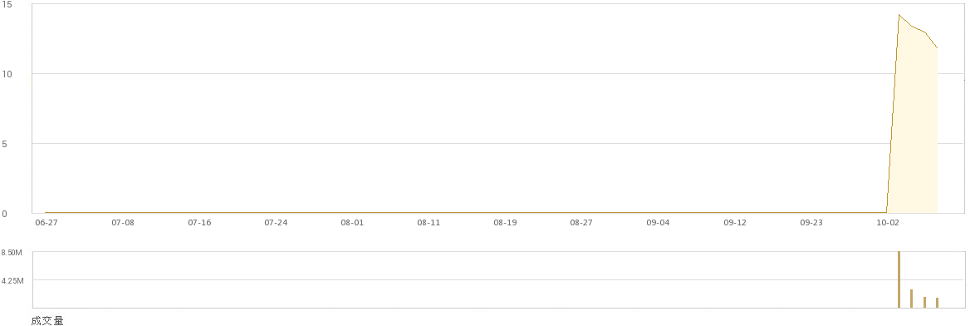This screenshot has width=980, height=326.
Task: Click the second volume bar
Action: 911,299
